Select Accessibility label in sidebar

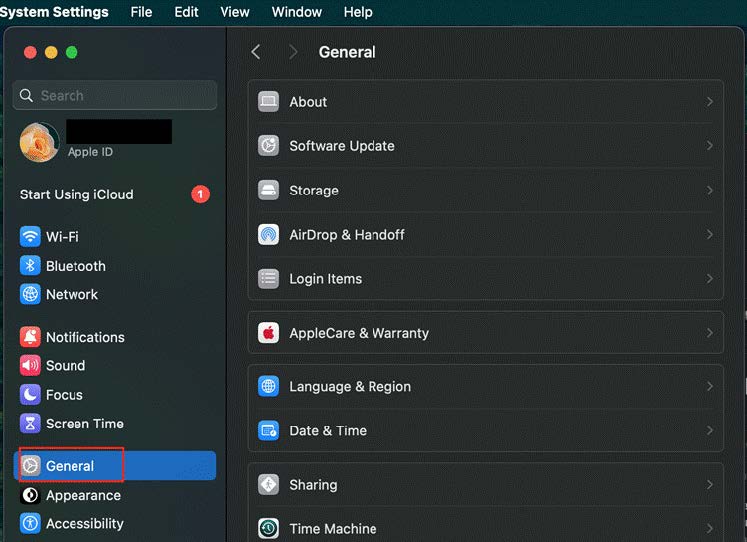point(85,523)
